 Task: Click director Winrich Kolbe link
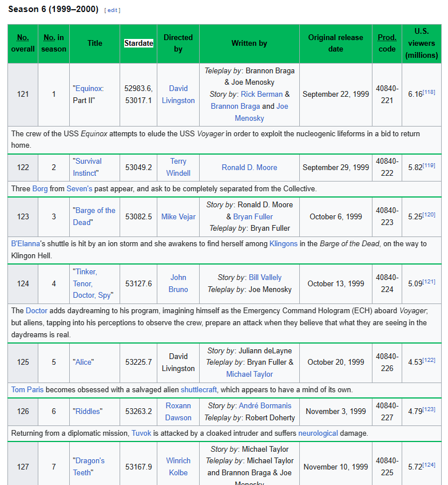(x=179, y=467)
